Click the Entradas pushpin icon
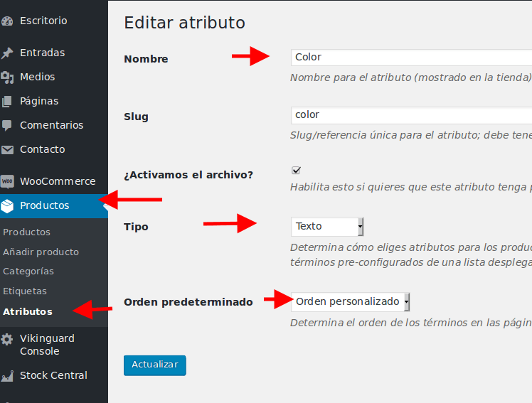Image resolution: width=532 pixels, height=403 pixels. pyautogui.click(x=7, y=53)
